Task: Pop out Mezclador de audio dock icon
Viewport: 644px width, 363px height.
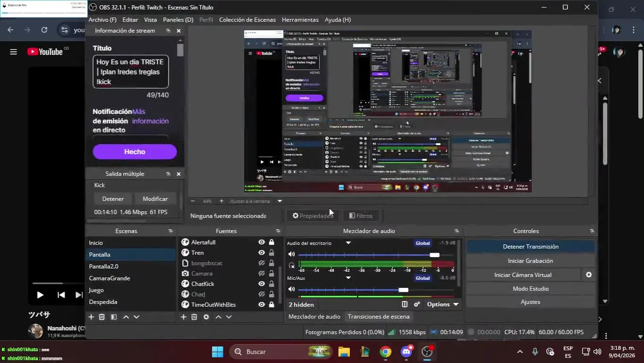Action: 457,231
